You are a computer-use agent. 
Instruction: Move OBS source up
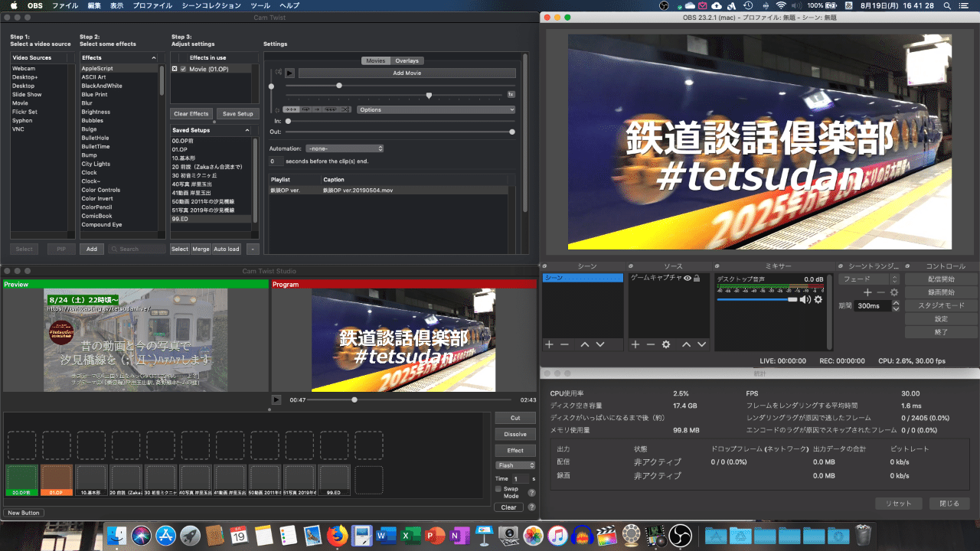point(687,345)
